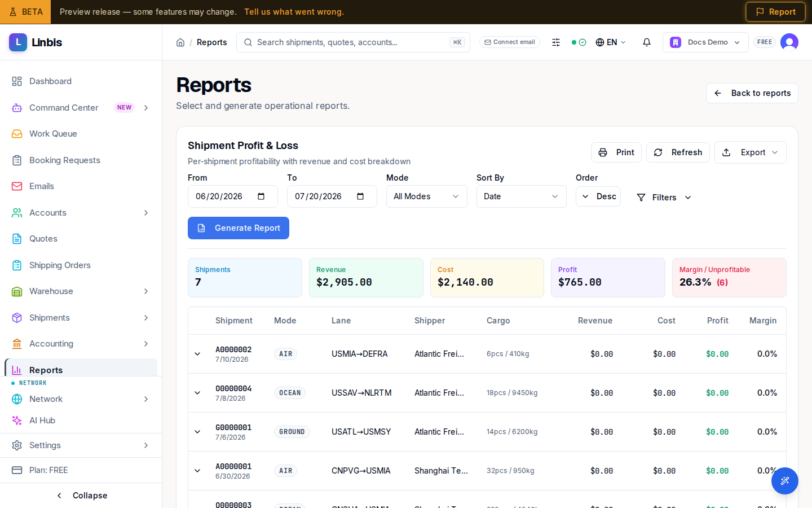Click the blue magic wand assistant button

785,481
